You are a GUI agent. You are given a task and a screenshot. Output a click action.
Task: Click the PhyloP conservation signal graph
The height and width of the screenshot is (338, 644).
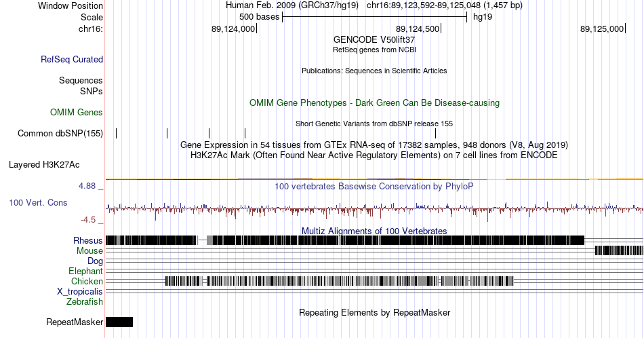pyautogui.click(x=374, y=210)
